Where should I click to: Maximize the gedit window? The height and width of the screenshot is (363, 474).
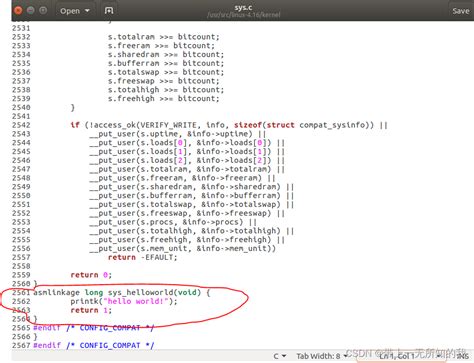tap(43, 11)
